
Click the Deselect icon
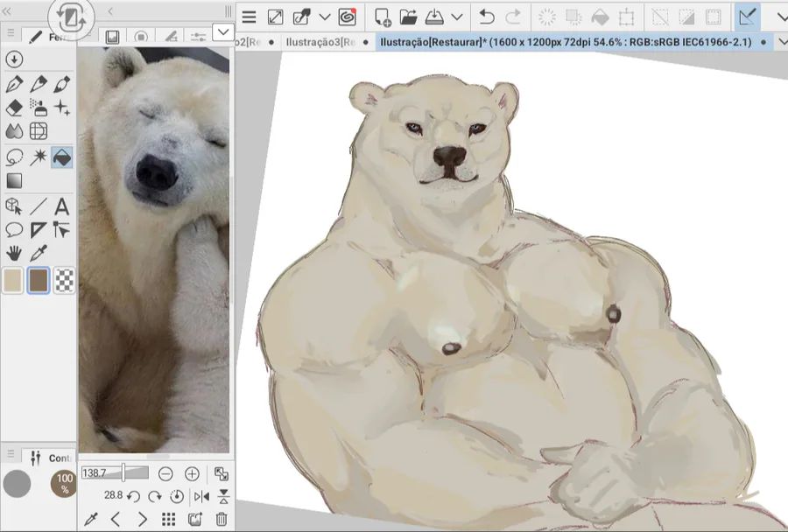pos(660,17)
